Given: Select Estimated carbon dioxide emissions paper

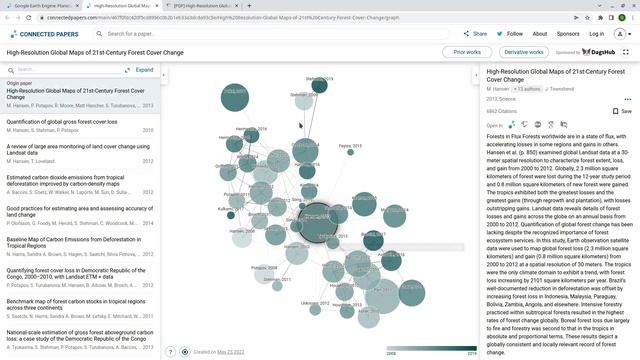Looking at the screenshot, I should pyautogui.click(x=80, y=184).
